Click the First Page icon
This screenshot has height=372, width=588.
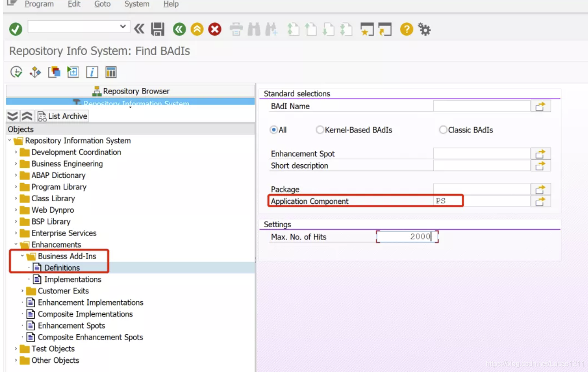(293, 29)
